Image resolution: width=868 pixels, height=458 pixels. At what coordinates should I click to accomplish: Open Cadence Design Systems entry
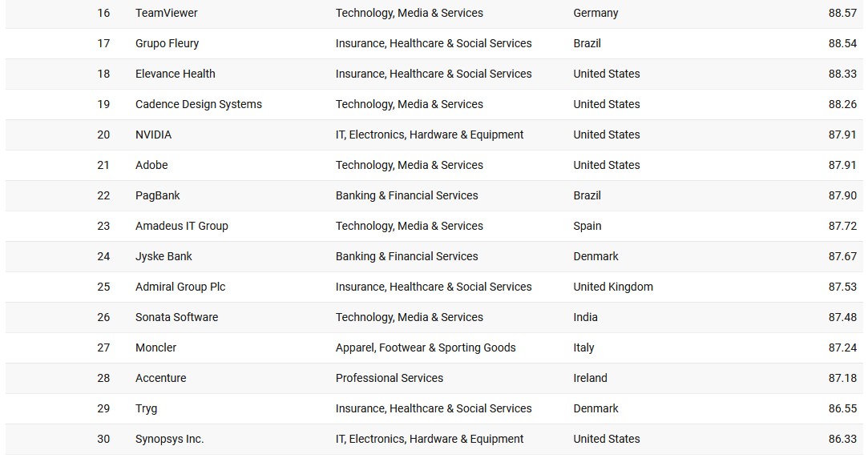point(198,104)
